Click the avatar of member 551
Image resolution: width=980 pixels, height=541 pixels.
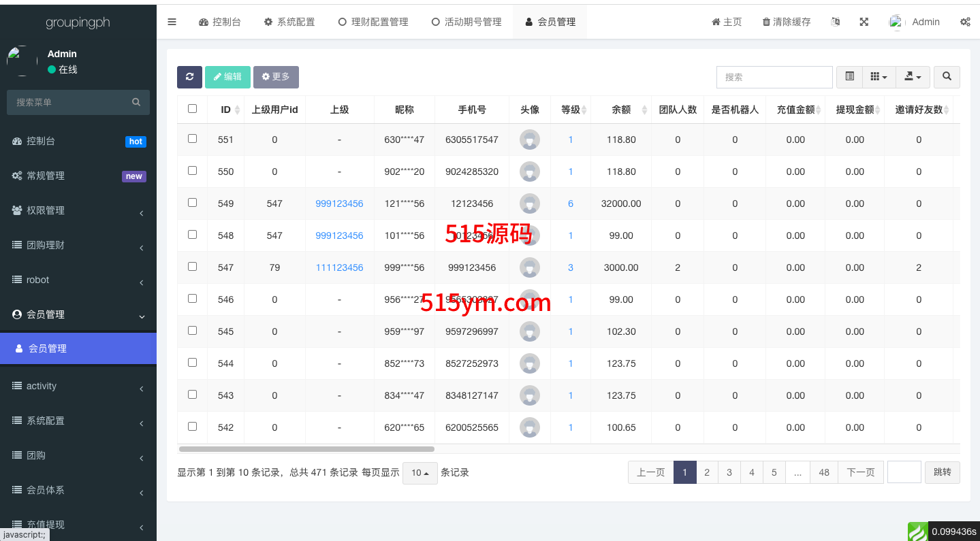(530, 140)
